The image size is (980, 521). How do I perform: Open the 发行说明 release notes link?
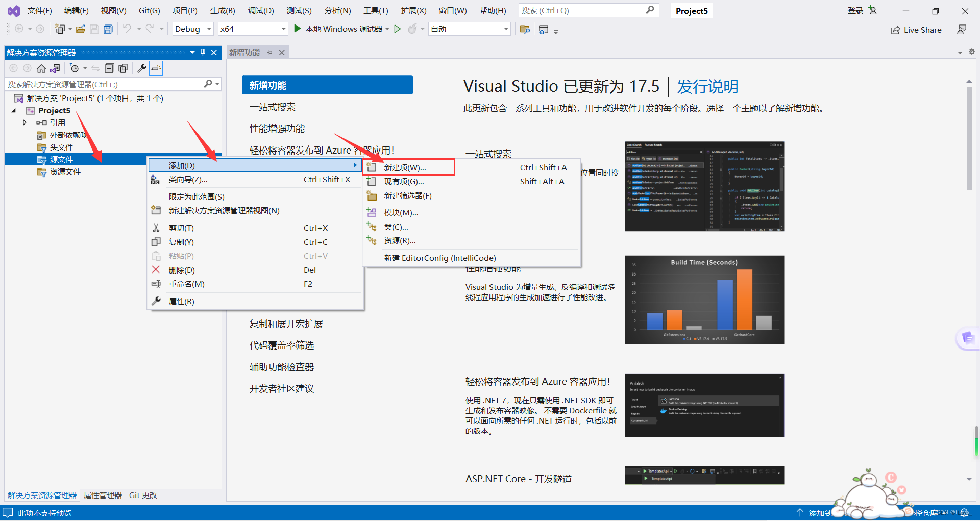tap(707, 86)
